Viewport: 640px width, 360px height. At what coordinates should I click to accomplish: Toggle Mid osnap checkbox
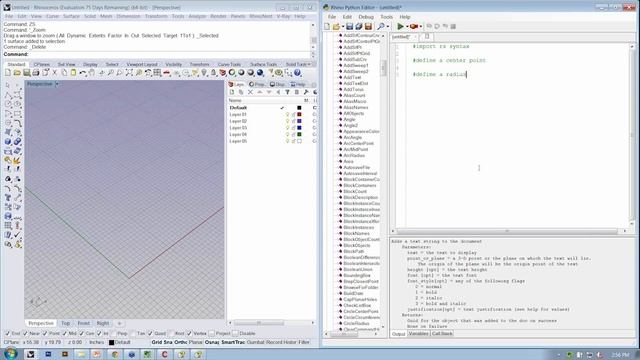pyautogui.click(x=64, y=333)
